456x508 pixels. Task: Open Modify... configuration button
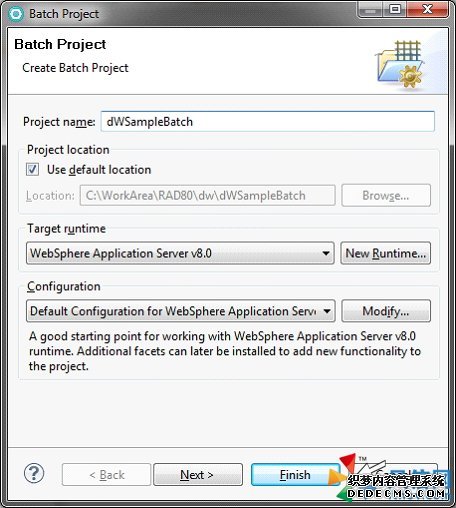[x=386, y=311]
